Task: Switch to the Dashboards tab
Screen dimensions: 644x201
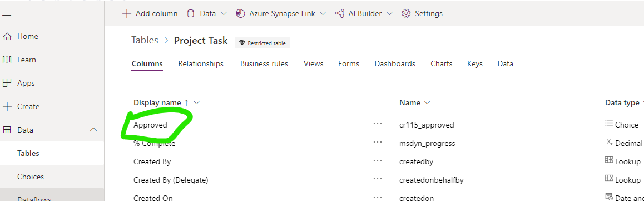Action: pyautogui.click(x=395, y=63)
